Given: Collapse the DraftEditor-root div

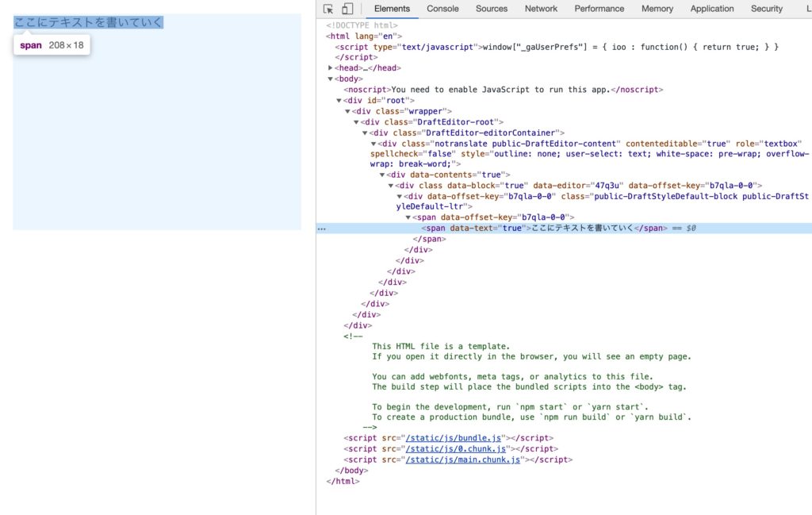Looking at the screenshot, I should 356,122.
